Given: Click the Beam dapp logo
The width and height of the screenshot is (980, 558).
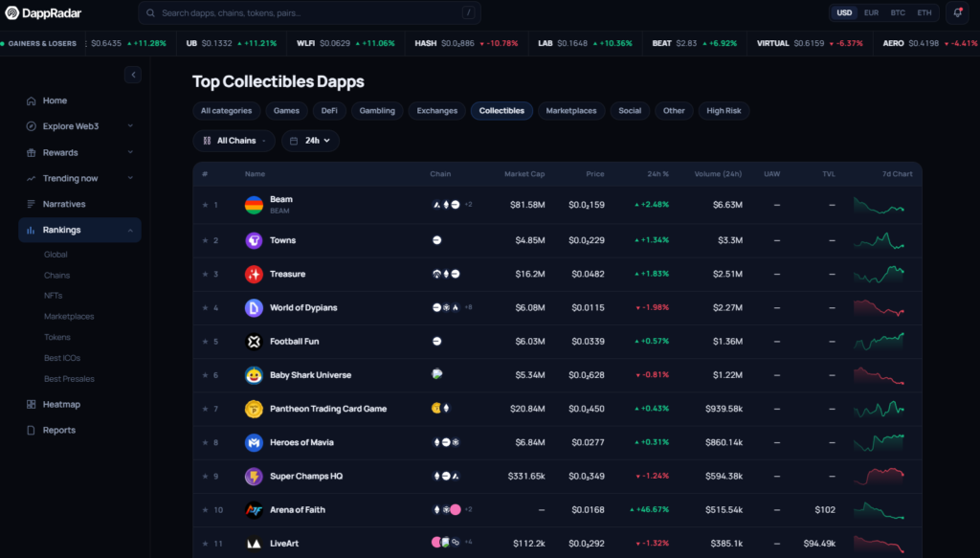Looking at the screenshot, I should (254, 205).
